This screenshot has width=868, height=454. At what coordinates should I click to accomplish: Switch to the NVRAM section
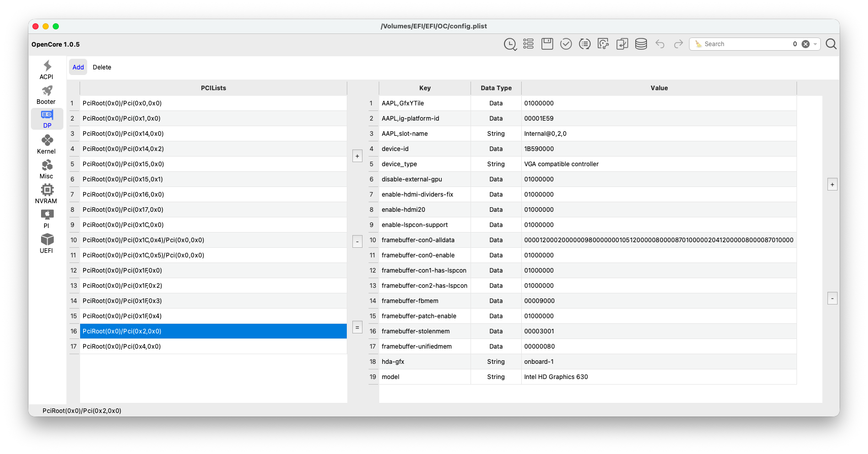pos(47,194)
